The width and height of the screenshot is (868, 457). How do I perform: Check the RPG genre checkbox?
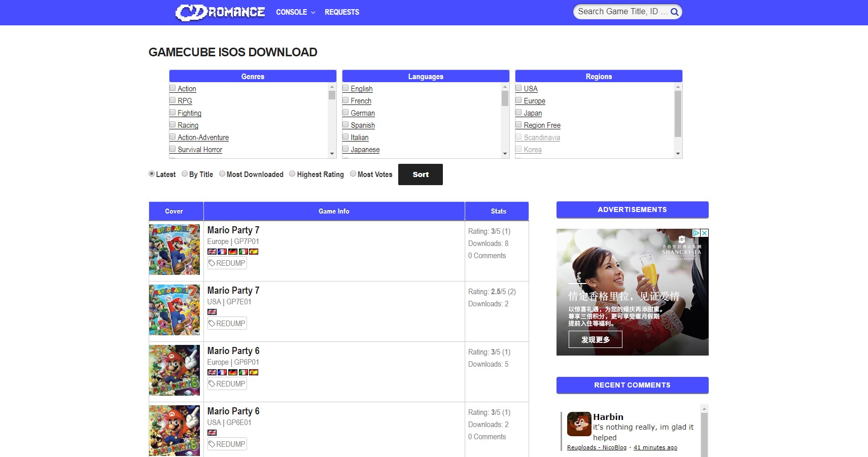[x=172, y=100]
